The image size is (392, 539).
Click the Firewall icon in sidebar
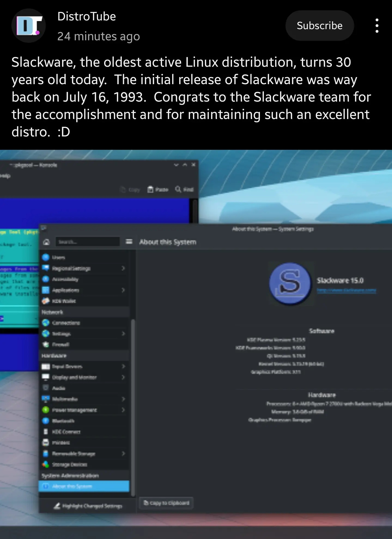(45, 344)
